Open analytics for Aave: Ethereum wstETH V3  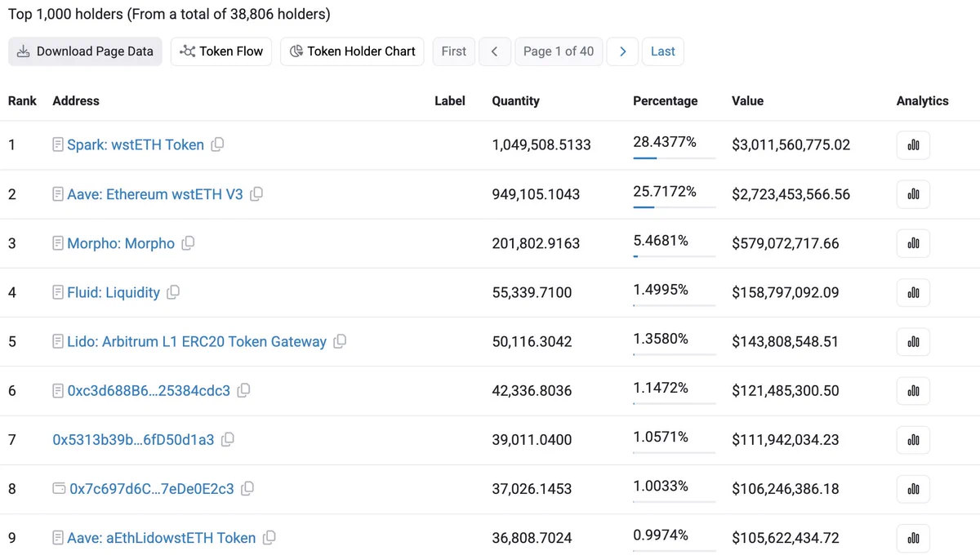[913, 194]
